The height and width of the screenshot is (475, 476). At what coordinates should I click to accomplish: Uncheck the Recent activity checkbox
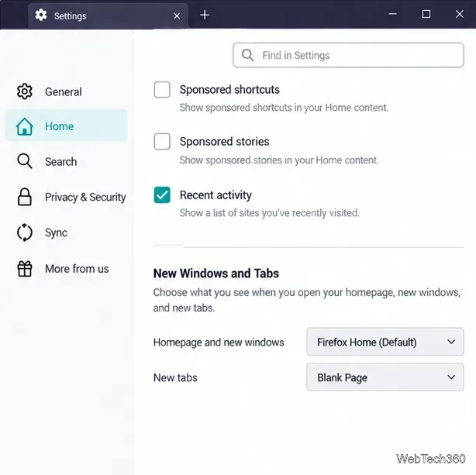[162, 194]
